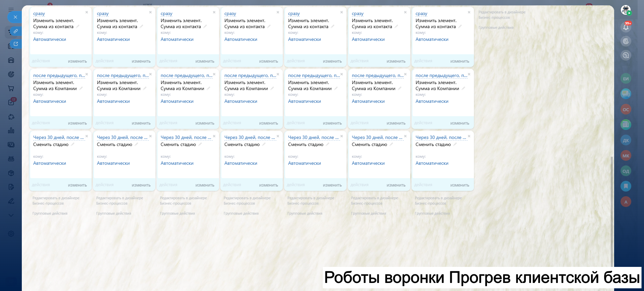Open the page in a new window
The image size is (644, 291).
click(15, 44)
